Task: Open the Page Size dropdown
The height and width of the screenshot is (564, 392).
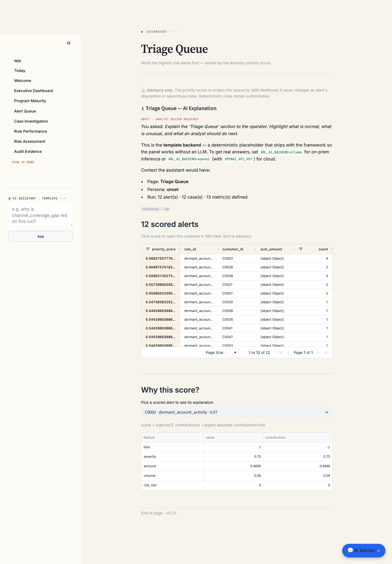Action: point(233,353)
